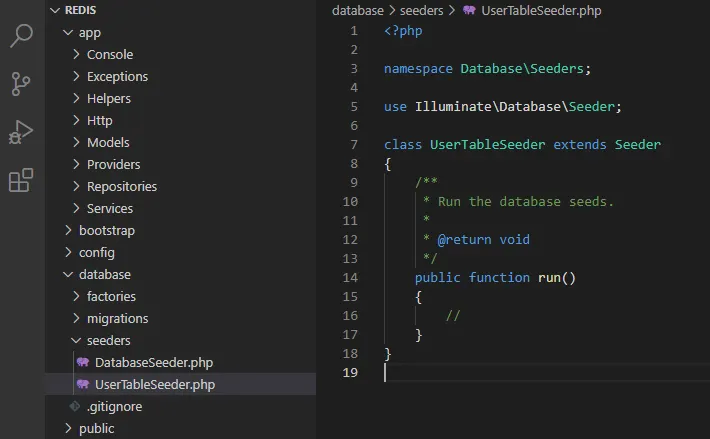Click 'Database\Seeders' namespace text
Image resolution: width=710 pixels, height=439 pixels.
coord(522,69)
